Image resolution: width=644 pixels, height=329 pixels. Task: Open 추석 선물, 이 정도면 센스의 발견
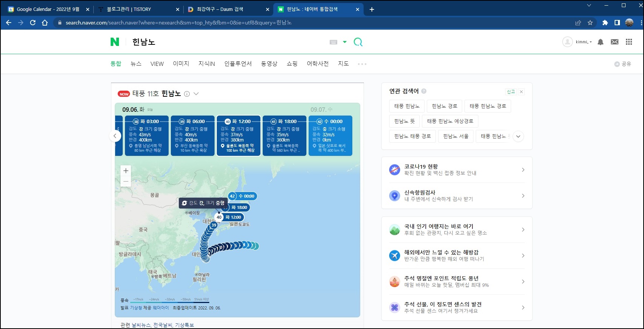(457, 308)
